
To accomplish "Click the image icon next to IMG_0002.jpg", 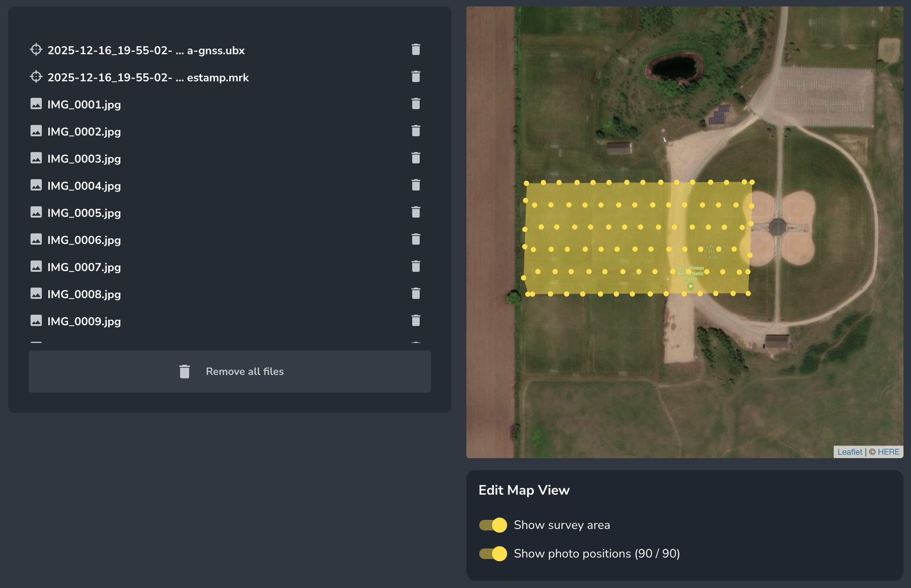I will tap(36, 131).
